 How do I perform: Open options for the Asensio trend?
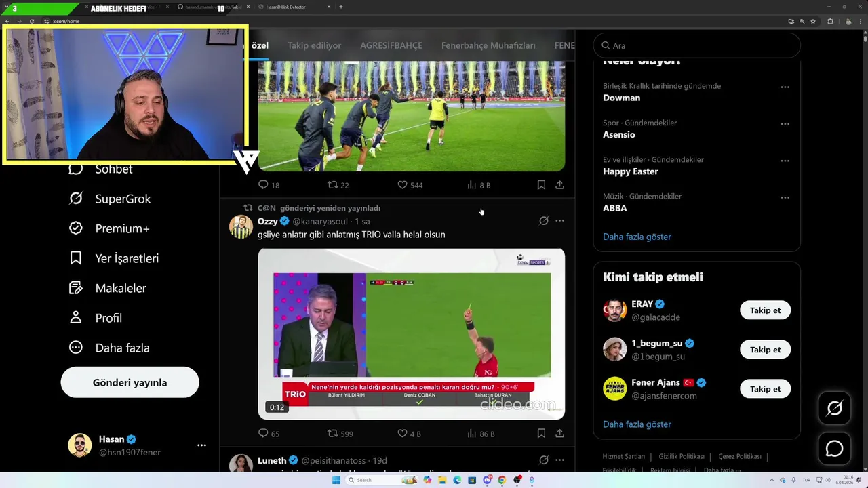(x=785, y=123)
